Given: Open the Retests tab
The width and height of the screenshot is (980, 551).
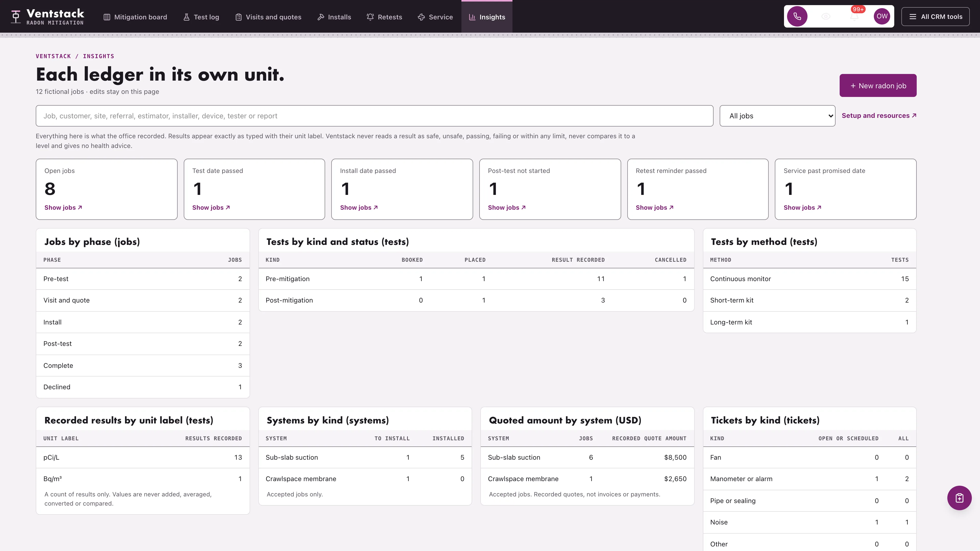Looking at the screenshot, I should tap(384, 17).
